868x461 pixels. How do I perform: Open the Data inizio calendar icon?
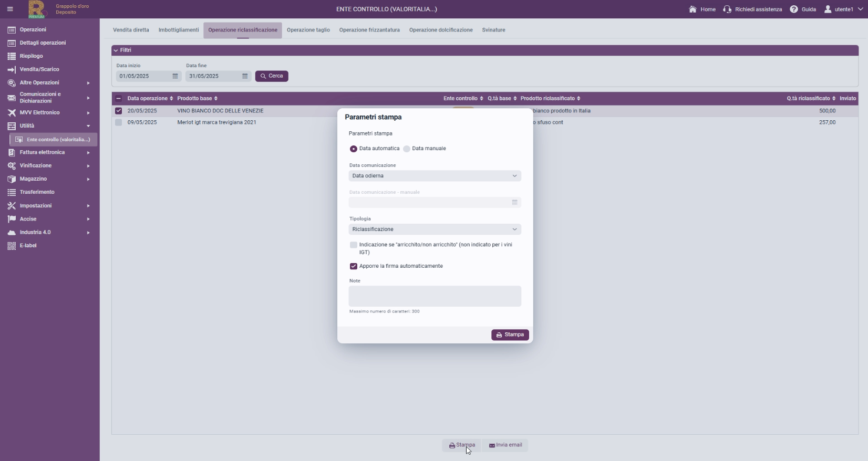(175, 76)
